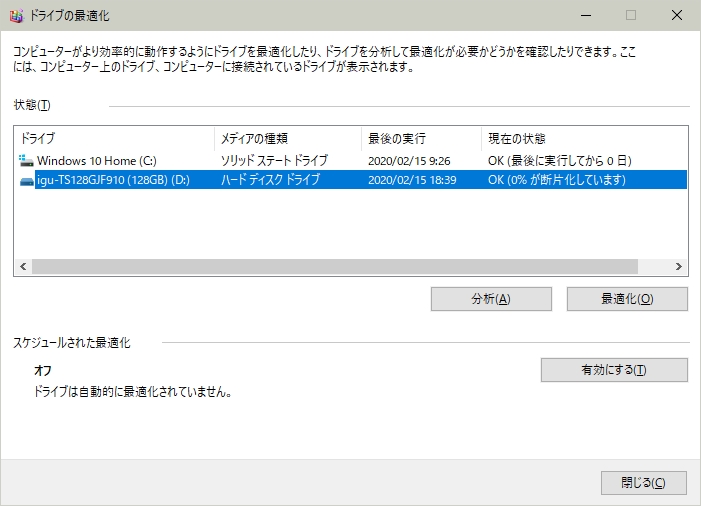
Task: Click the defragmenter app icon in title bar
Action: (16, 16)
